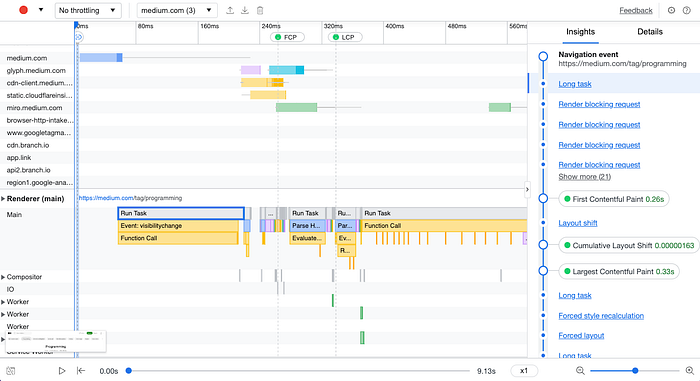Select the medium.com network row label
The image size is (700, 381).
point(27,58)
